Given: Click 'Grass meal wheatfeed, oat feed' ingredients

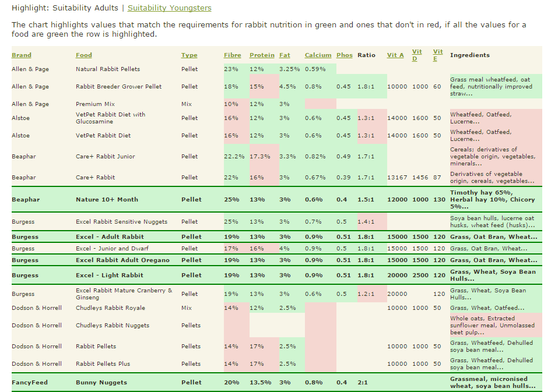Looking at the screenshot, I should tap(492, 87).
